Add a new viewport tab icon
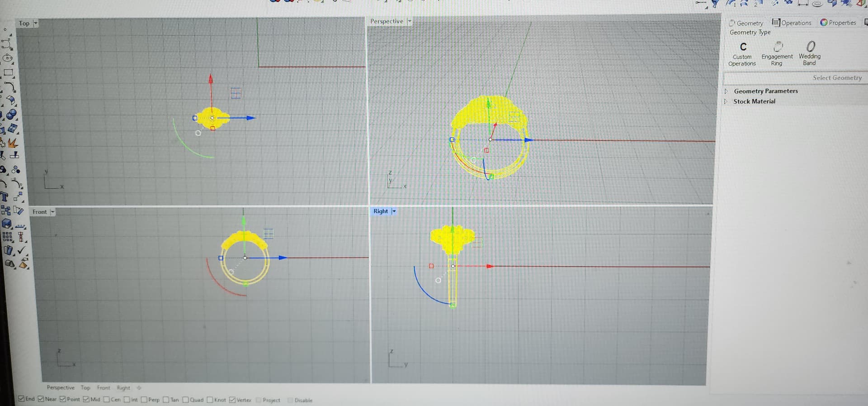This screenshot has height=406, width=868. [x=139, y=387]
